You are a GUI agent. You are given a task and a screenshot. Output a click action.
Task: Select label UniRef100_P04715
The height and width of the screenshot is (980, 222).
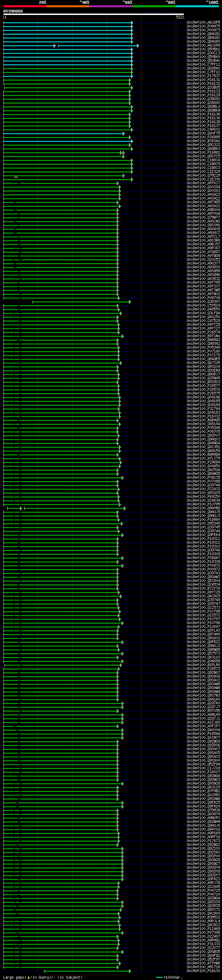(203, 890)
